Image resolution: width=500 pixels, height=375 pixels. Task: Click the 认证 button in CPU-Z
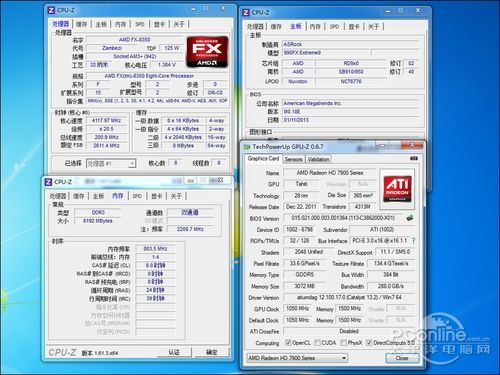tap(174, 352)
